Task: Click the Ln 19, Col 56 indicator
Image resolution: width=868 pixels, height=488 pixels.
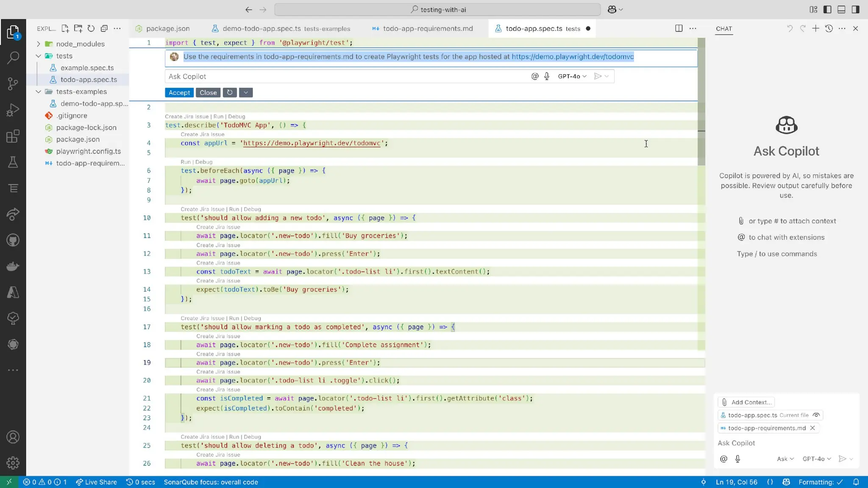Action: pos(736,482)
